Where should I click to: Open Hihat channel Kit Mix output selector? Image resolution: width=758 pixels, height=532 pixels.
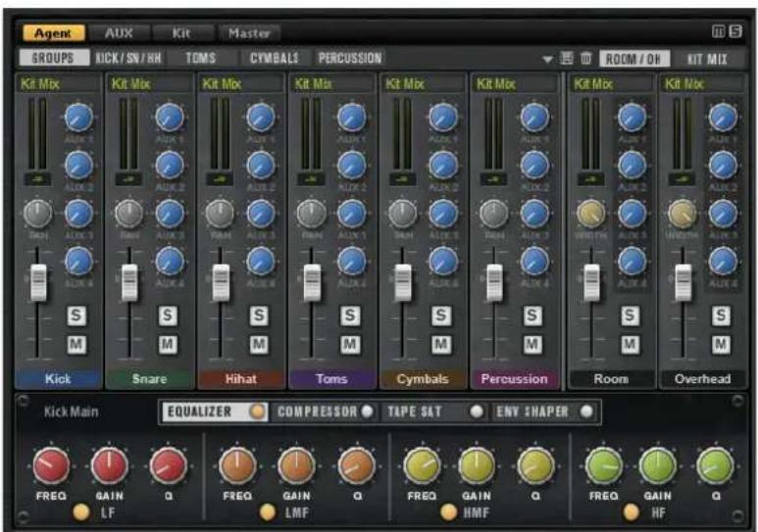tap(241, 84)
